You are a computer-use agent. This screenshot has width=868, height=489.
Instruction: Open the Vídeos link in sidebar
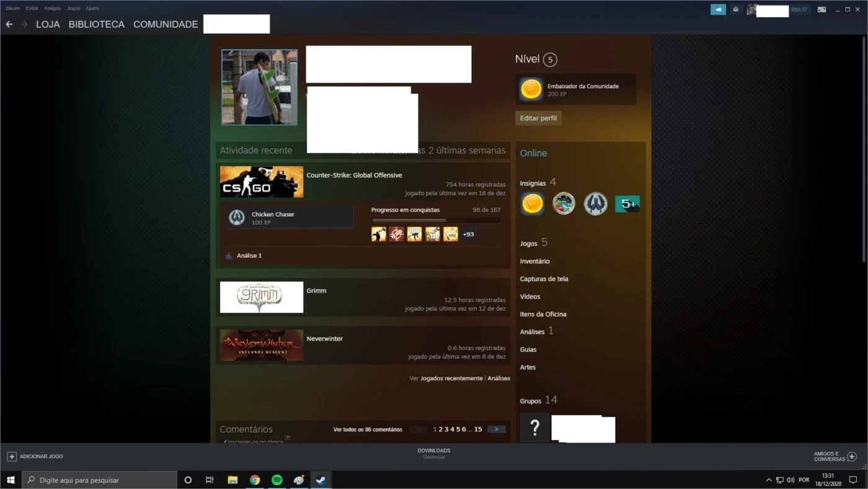click(x=530, y=297)
